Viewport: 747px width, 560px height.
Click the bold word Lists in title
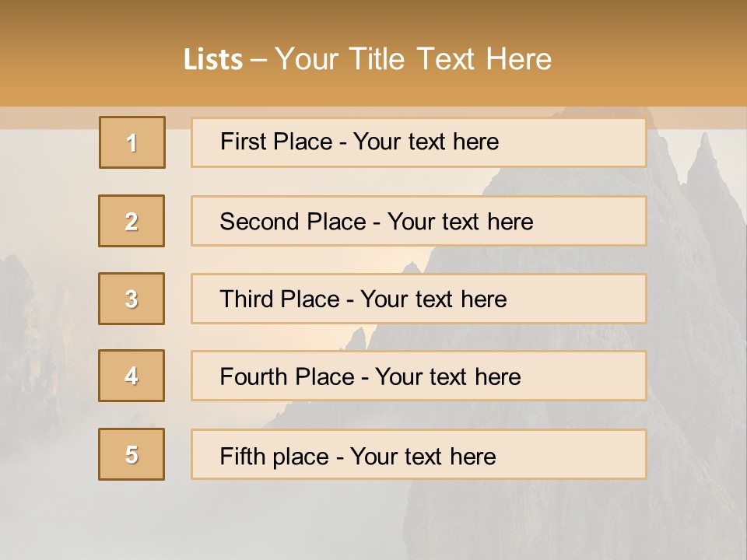[x=213, y=60]
